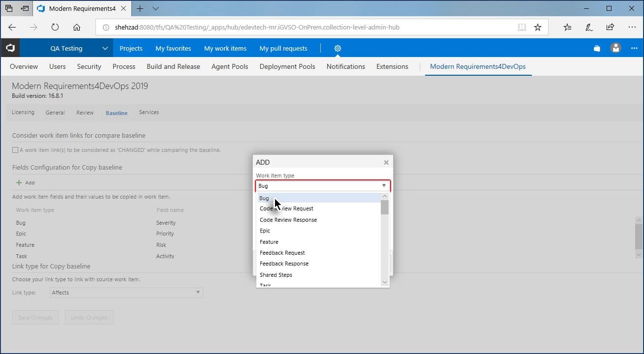The width and height of the screenshot is (644, 354).
Task: Go to My work items
Action: (x=225, y=48)
